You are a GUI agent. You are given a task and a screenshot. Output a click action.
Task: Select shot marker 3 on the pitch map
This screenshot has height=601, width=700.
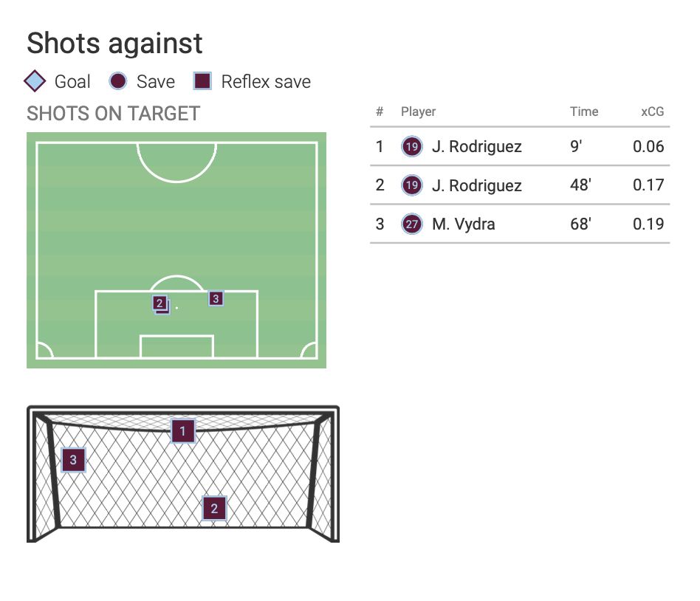coord(216,298)
